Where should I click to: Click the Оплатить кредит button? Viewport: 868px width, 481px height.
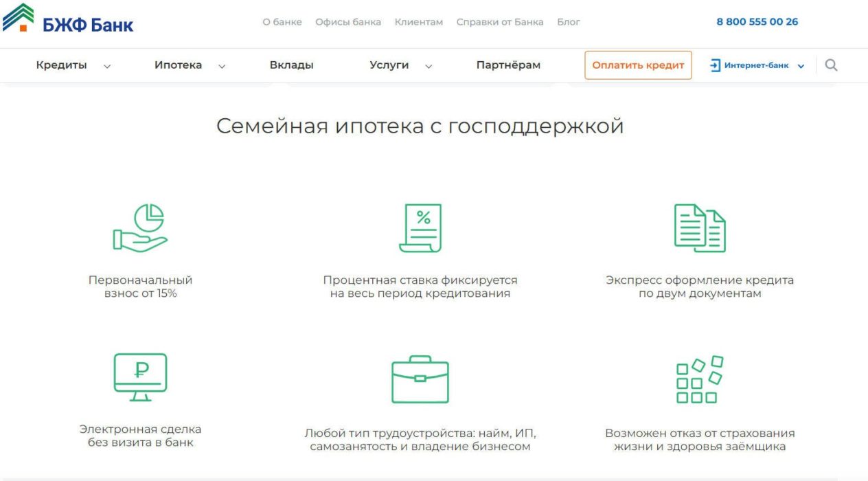coord(637,65)
